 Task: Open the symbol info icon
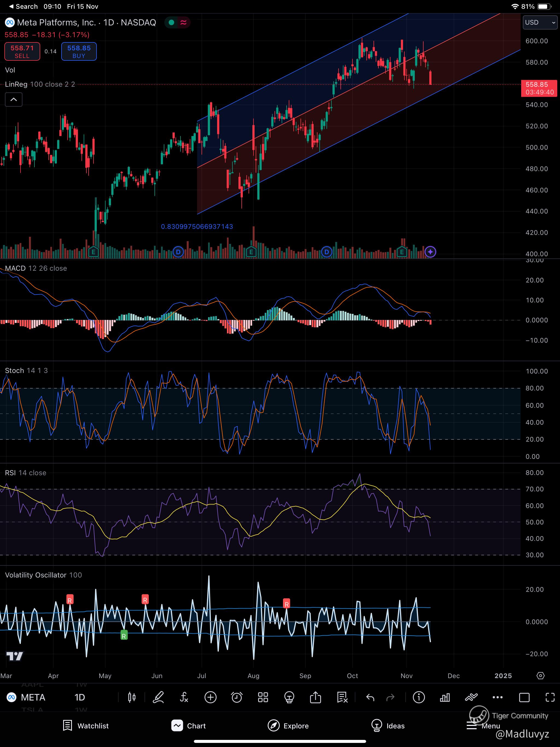(x=419, y=697)
